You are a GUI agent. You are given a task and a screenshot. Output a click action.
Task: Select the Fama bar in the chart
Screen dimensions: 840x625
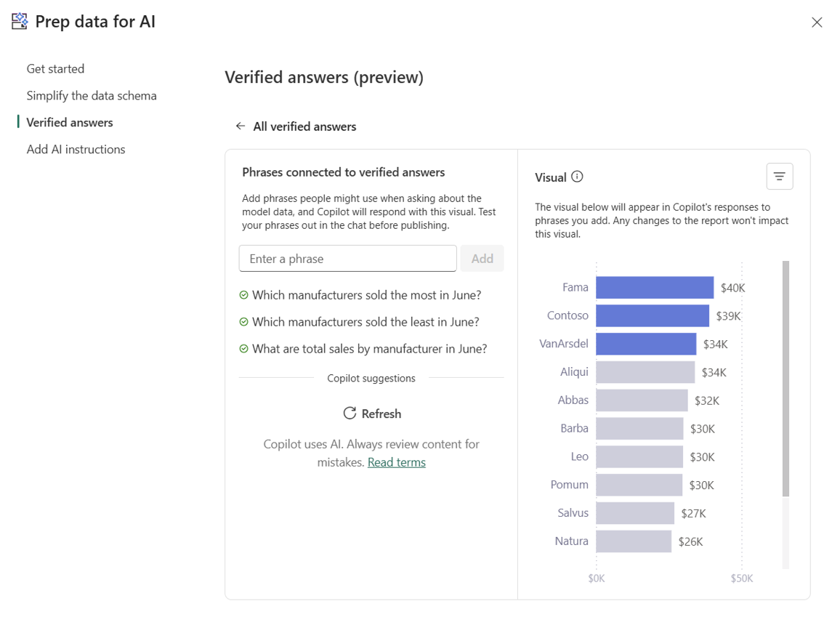654,288
